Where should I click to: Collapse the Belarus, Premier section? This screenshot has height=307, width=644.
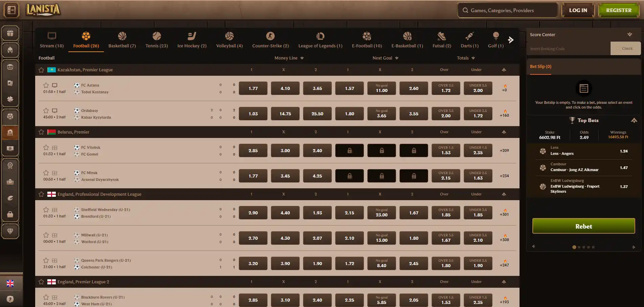tap(504, 132)
